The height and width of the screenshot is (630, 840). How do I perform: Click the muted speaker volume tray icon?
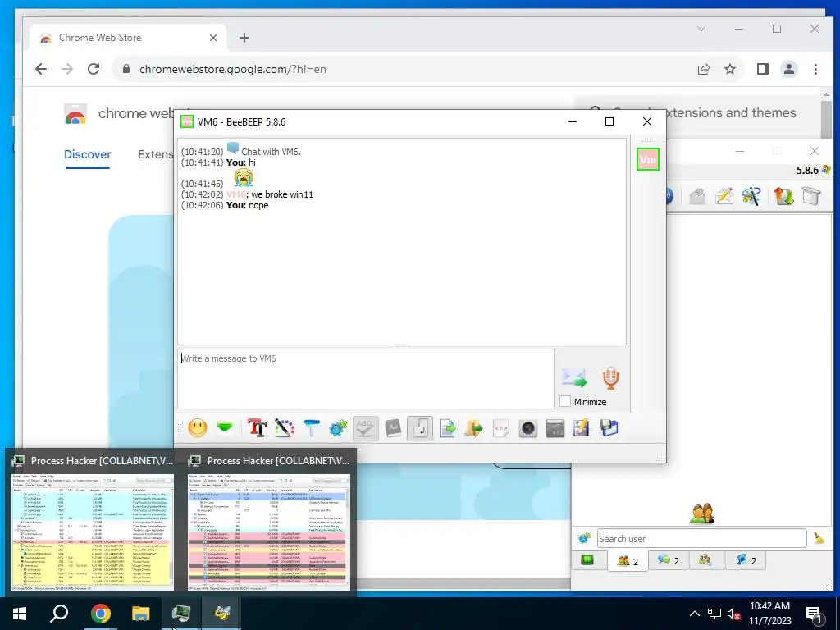coord(733,614)
